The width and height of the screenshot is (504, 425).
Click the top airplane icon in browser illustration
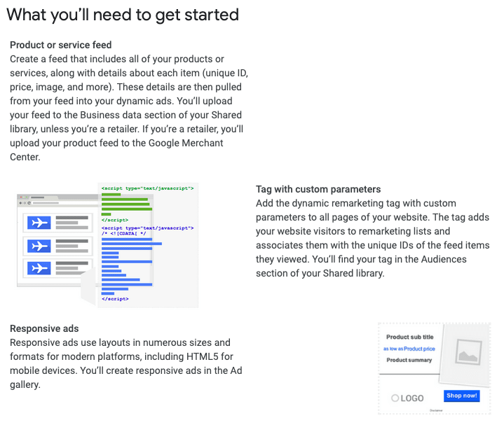point(39,223)
